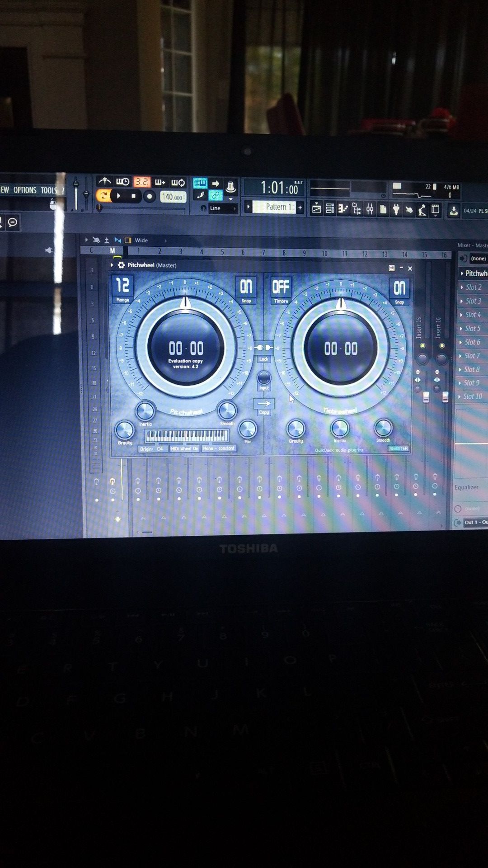Viewport: 488px width, 868px height.
Task: Click the render/export download icon
Action: 453,210
